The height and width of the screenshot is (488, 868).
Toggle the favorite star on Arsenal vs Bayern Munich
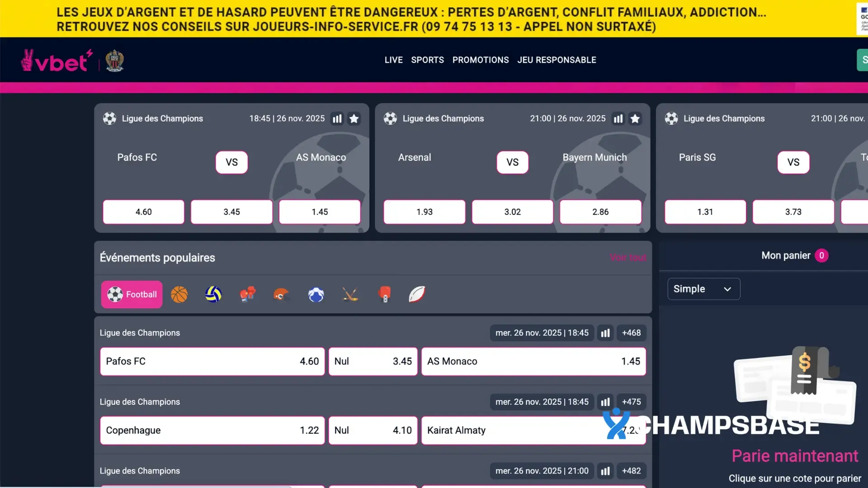tap(636, 118)
